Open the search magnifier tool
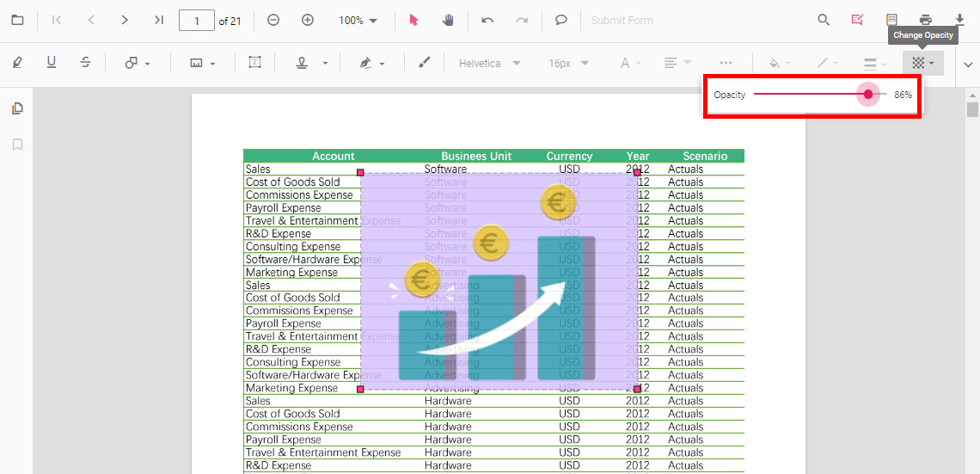Viewport: 980px width, 474px height. point(824,20)
